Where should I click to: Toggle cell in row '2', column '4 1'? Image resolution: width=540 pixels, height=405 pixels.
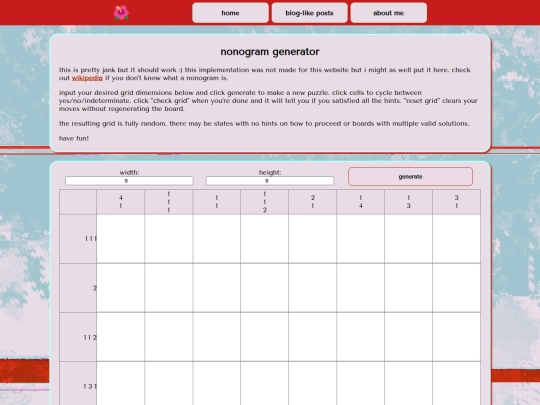121,288
